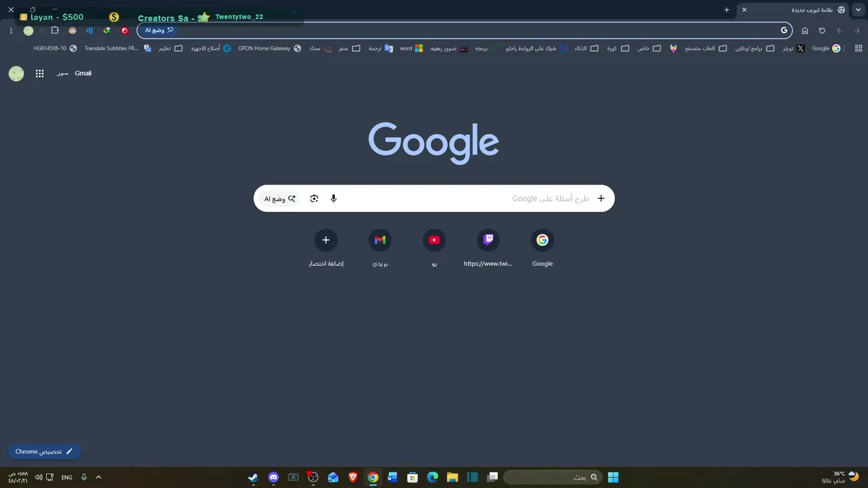Open تويتر bookmark
Screen dimensions: 868x488
[793, 49]
